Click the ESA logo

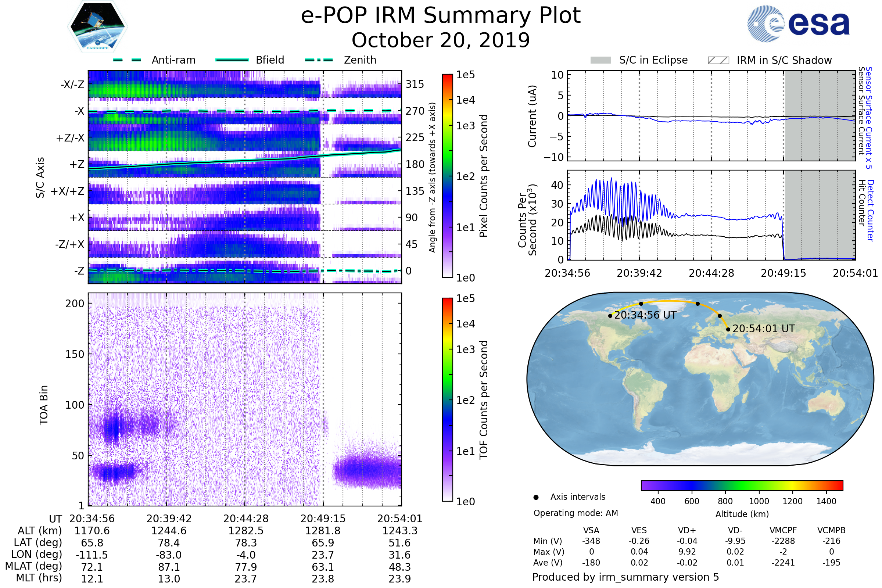(x=798, y=24)
